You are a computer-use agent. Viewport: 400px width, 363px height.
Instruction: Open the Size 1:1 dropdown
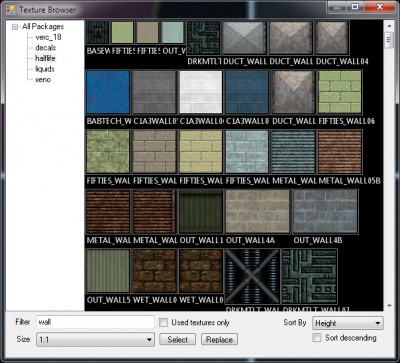coord(95,340)
